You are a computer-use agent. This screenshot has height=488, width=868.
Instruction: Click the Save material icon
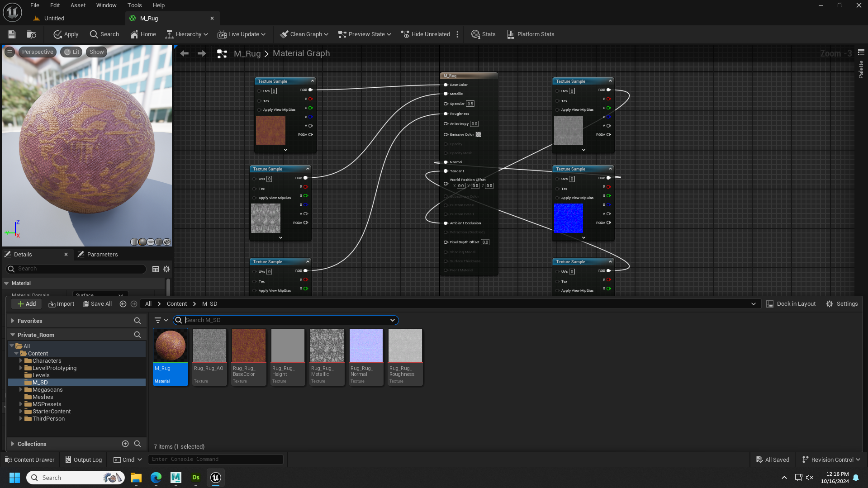click(12, 34)
